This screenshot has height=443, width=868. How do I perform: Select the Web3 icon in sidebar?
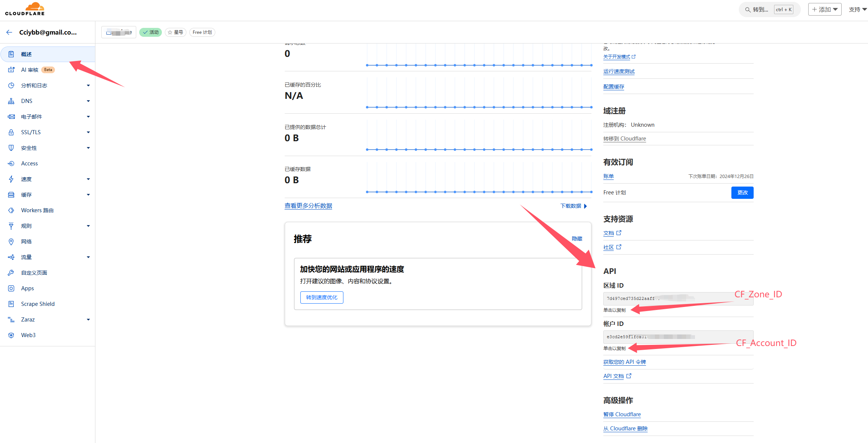11,335
